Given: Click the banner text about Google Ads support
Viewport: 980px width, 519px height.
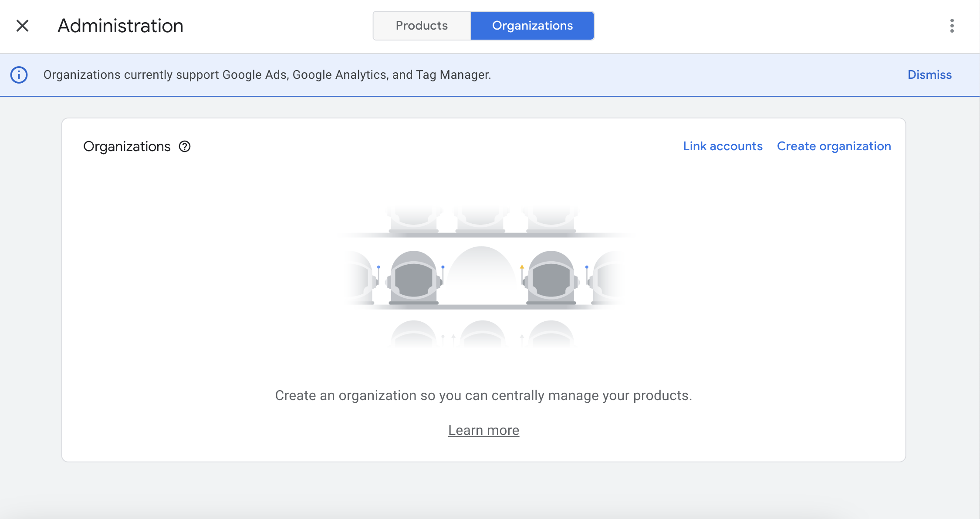Looking at the screenshot, I should (x=267, y=75).
